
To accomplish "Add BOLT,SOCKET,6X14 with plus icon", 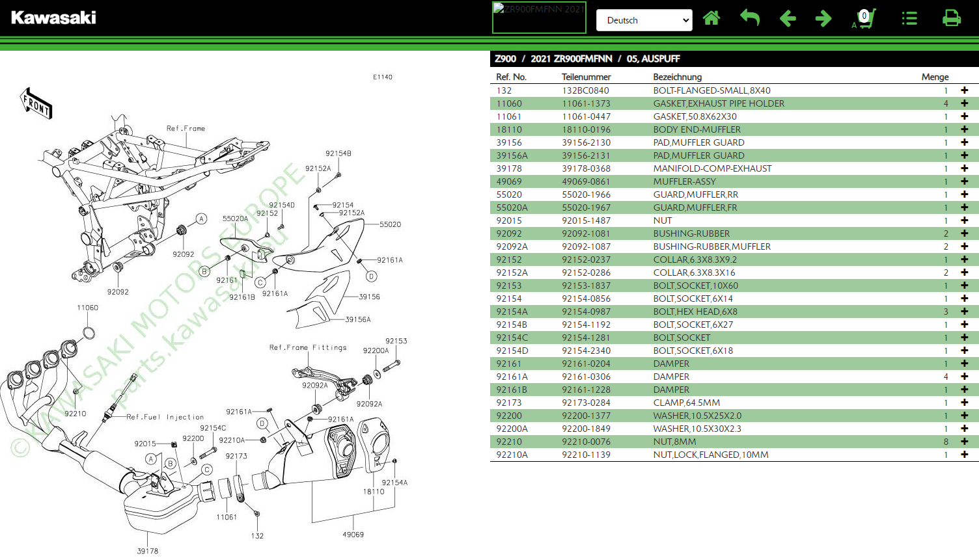I will (964, 299).
